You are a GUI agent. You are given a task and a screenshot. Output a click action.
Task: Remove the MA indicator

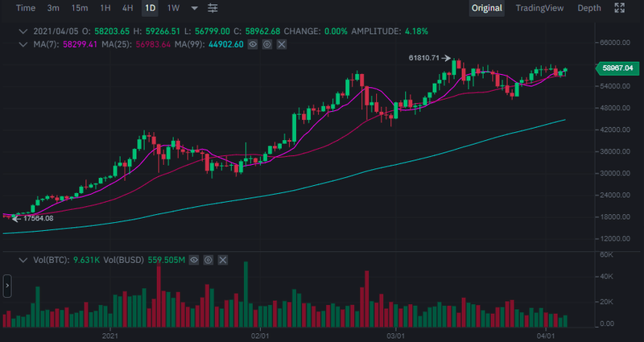[x=281, y=44]
